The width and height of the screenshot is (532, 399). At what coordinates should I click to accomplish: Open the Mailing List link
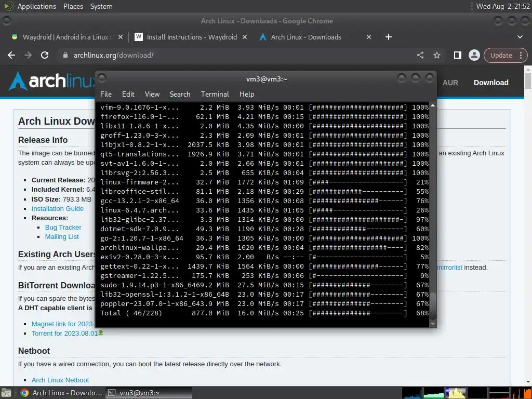pyautogui.click(x=62, y=237)
